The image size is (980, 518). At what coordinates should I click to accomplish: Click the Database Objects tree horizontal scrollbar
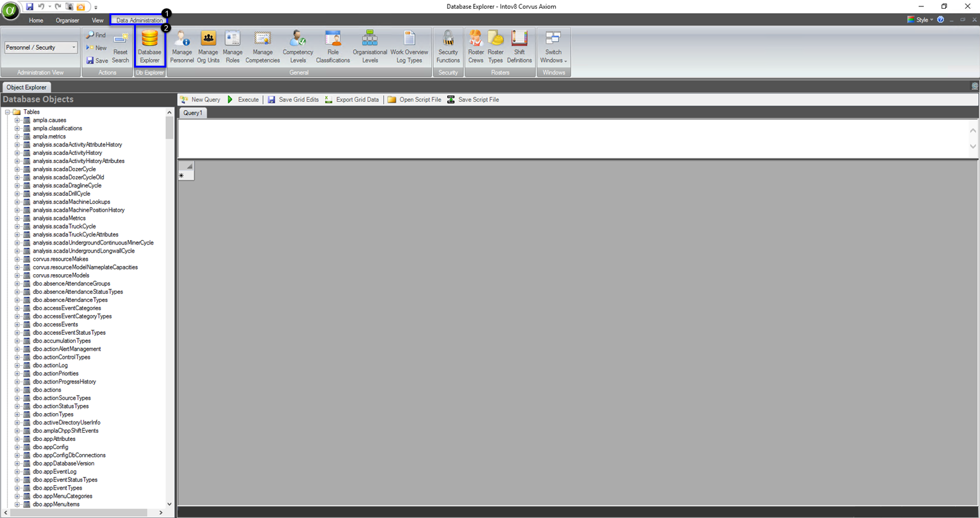[x=83, y=512]
